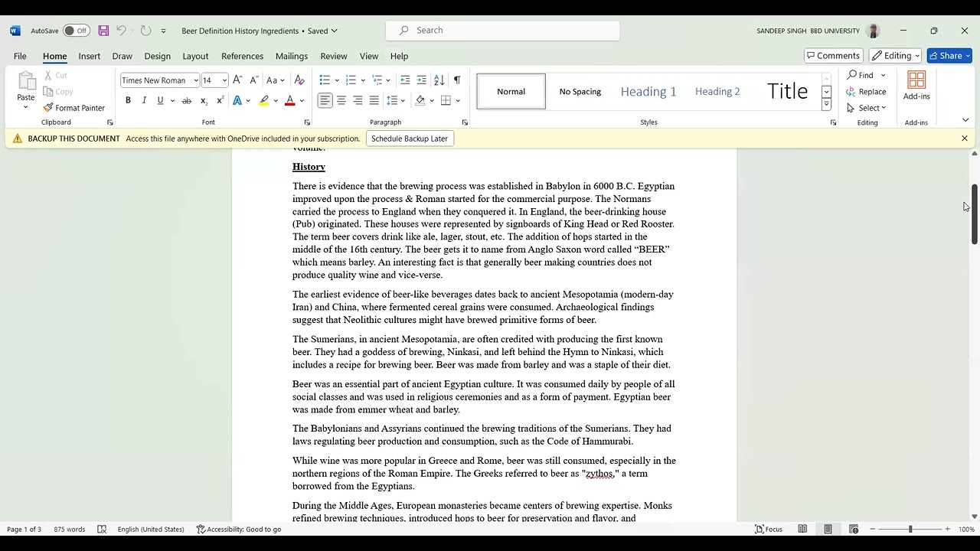Switch to Web Layout view icon
The image size is (980, 551).
tap(854, 530)
